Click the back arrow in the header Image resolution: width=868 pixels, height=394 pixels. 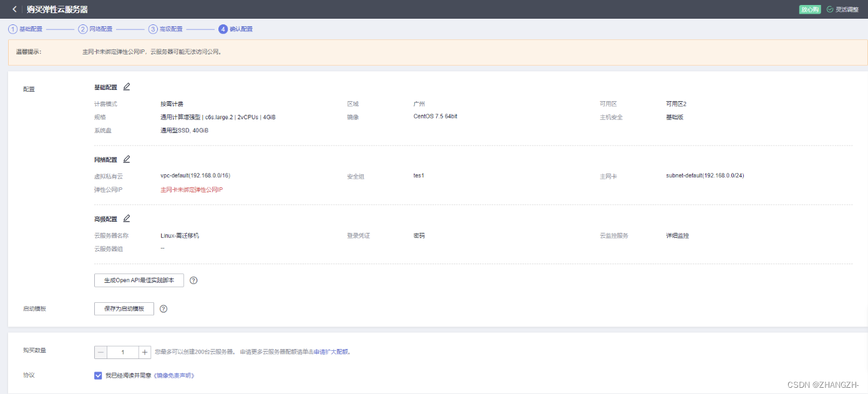(14, 9)
